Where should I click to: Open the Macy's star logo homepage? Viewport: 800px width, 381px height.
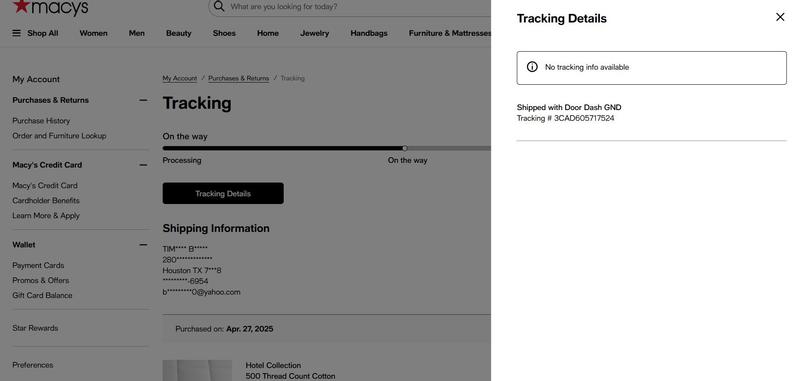50,7
